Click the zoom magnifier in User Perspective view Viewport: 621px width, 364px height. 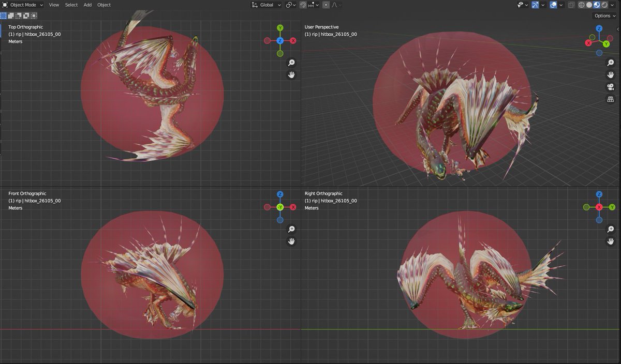click(x=611, y=63)
